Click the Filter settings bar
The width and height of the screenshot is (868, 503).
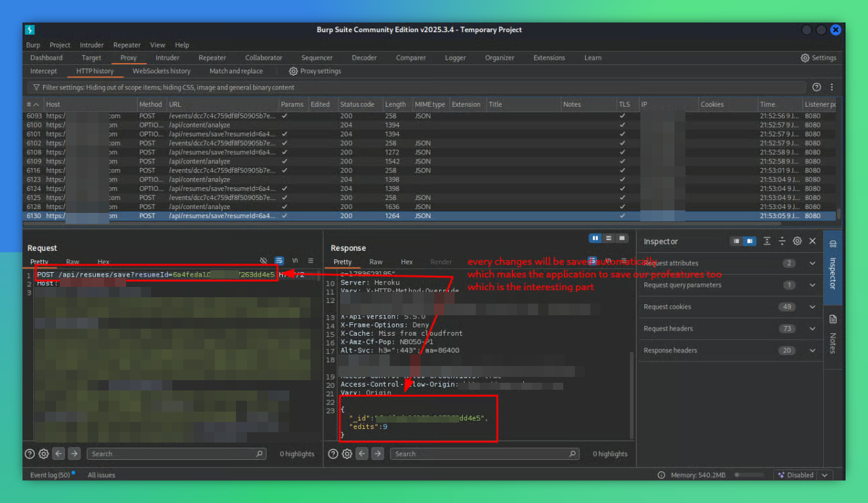pyautogui.click(x=416, y=87)
